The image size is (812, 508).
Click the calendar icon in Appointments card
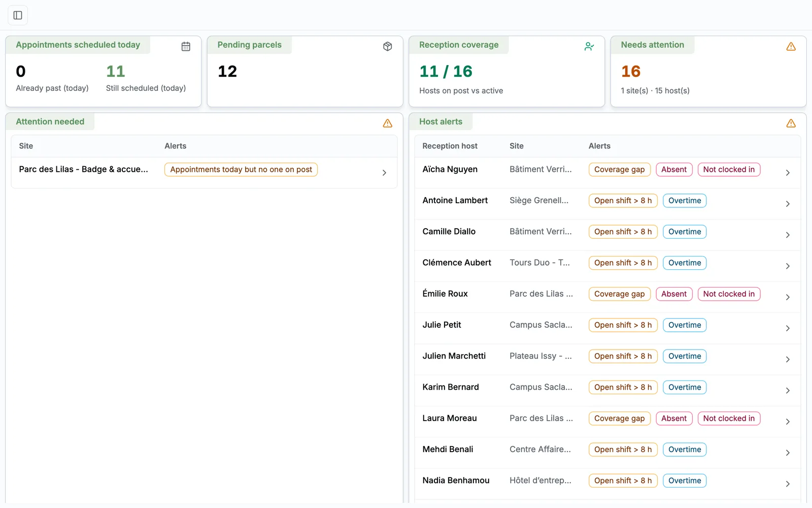pyautogui.click(x=186, y=46)
